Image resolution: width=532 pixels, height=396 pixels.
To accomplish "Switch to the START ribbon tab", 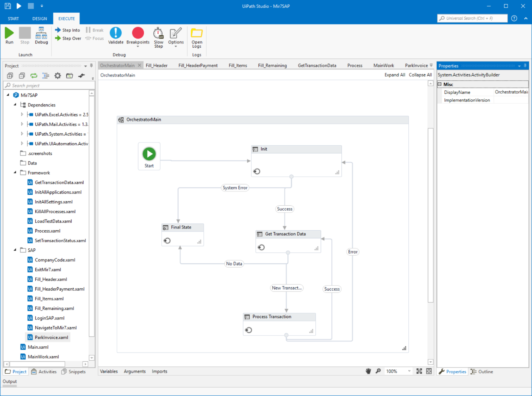I will click(x=13, y=18).
